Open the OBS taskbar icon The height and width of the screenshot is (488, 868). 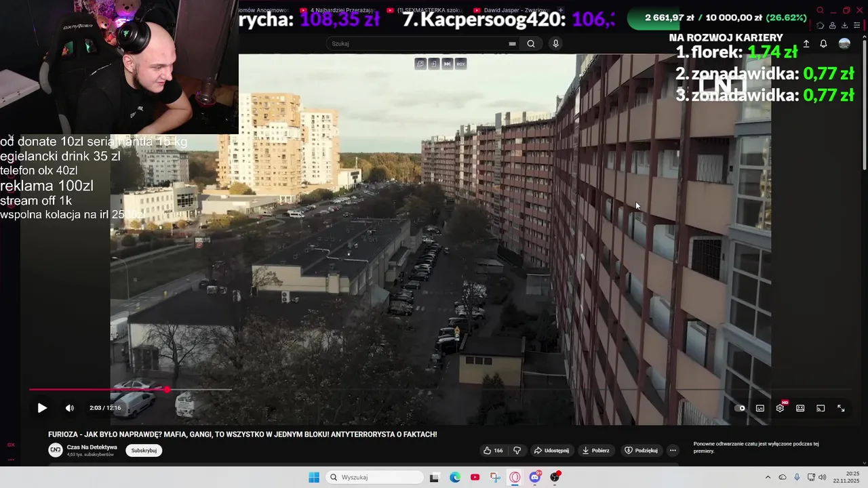click(555, 477)
